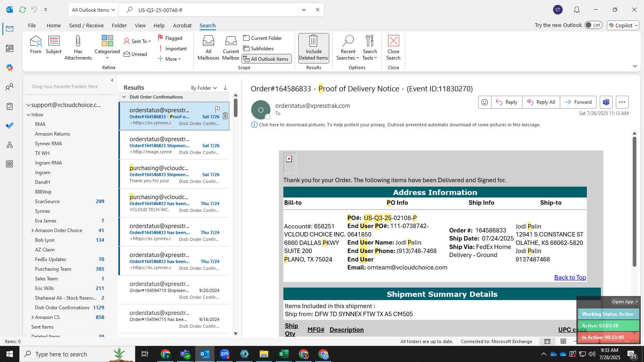Set scope to Current Mailbox
The width and height of the screenshot is (644, 362).
pos(231,47)
